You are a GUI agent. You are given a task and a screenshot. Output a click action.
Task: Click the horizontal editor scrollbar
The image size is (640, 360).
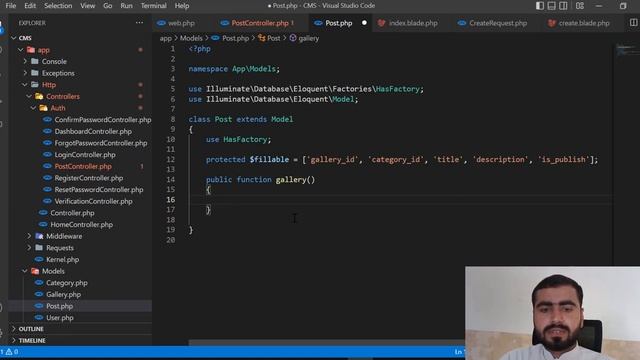pos(327,343)
